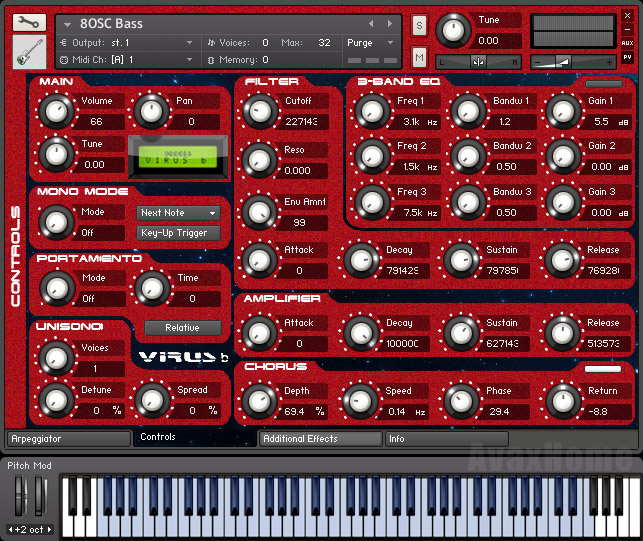643x541 pixels.
Task: Toggle the Mute M button
Action: 419,57
